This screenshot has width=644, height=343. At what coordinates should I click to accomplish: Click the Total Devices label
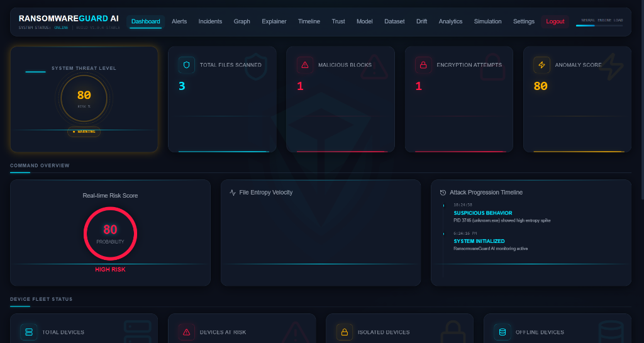coord(64,332)
